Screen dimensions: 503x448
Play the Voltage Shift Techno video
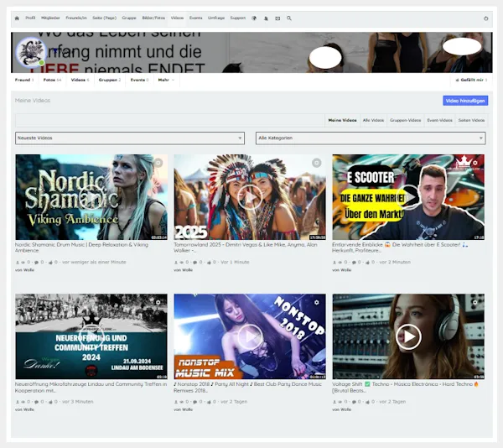[x=408, y=336]
